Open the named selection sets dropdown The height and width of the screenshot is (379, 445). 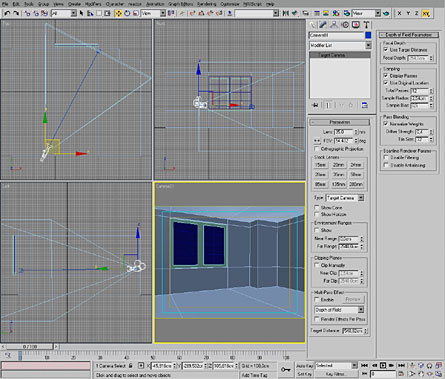click(257, 13)
